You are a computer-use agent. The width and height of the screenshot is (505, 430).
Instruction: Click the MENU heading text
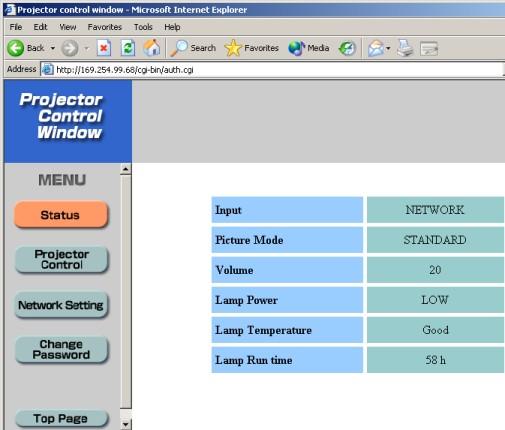[x=62, y=180]
